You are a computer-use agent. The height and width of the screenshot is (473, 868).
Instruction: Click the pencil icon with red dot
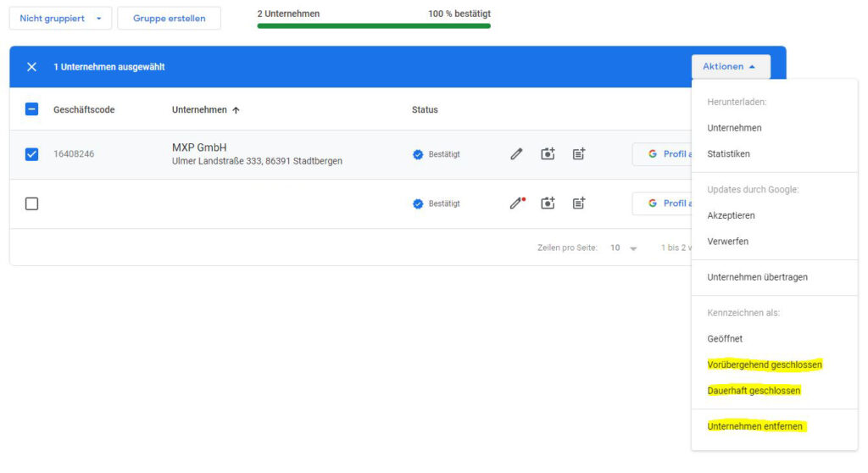click(518, 203)
